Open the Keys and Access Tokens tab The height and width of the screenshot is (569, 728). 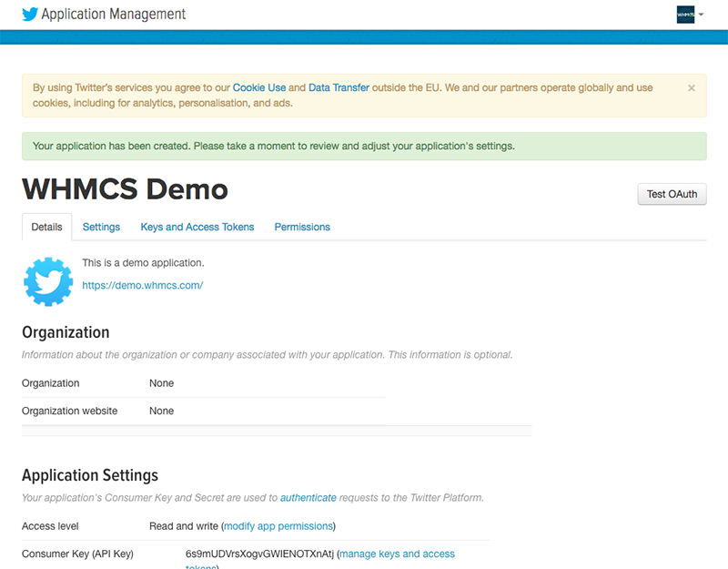197,227
